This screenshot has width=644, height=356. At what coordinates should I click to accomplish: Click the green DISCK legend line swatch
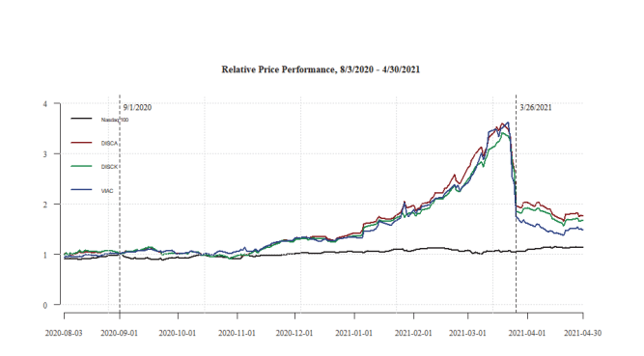tap(81, 166)
